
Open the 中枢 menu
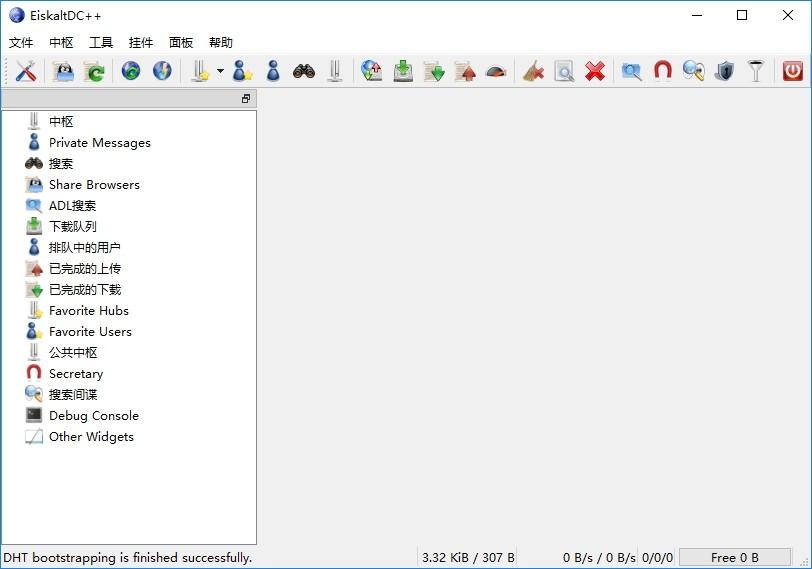[x=61, y=42]
